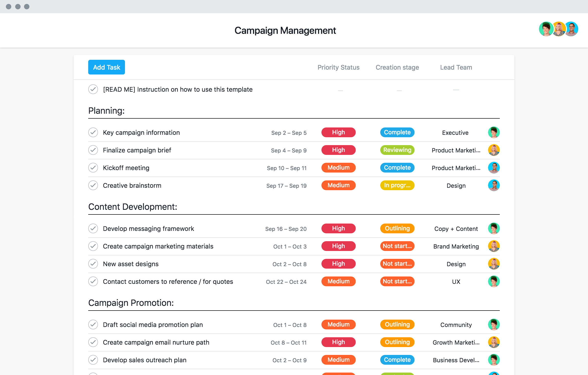This screenshot has width=588, height=375.
Task: Click the 'Complete' status badge on Kickoff meeting
Action: click(x=397, y=168)
